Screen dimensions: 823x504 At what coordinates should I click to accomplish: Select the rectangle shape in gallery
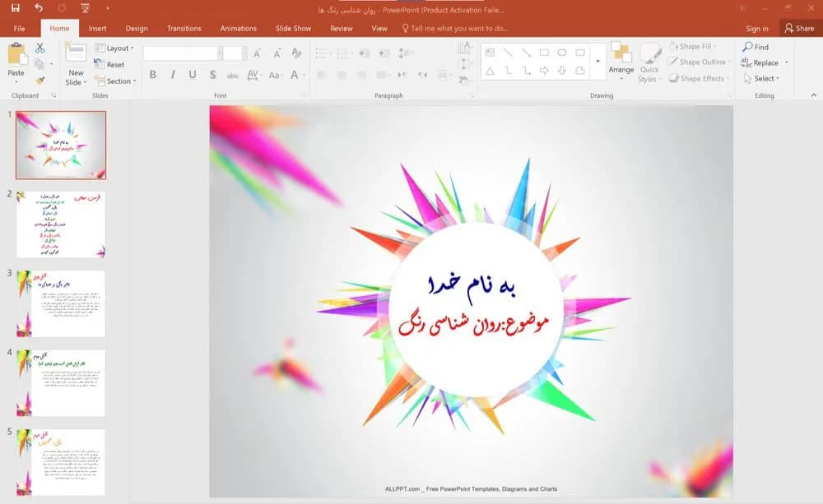[x=544, y=53]
